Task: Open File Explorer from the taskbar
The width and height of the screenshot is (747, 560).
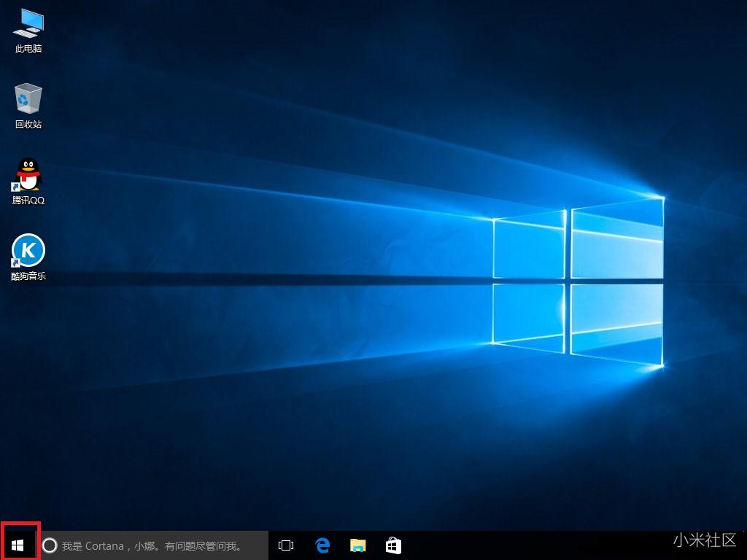Action: click(357, 545)
